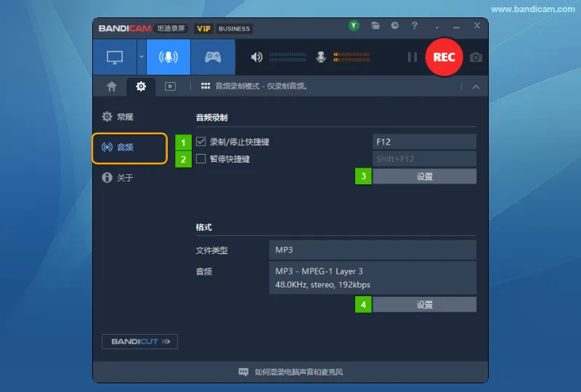Collapse the panel with chevron arrow
The width and height of the screenshot is (581, 392).
pyautogui.click(x=476, y=87)
